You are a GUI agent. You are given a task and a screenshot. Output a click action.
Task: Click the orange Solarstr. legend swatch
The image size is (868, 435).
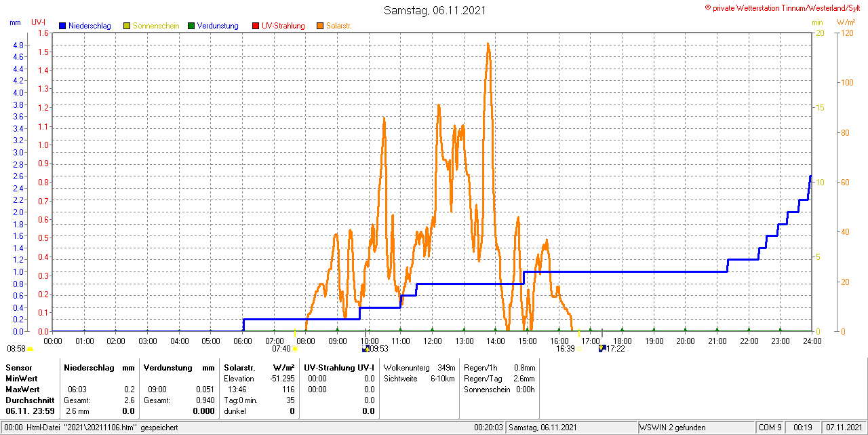tap(320, 26)
